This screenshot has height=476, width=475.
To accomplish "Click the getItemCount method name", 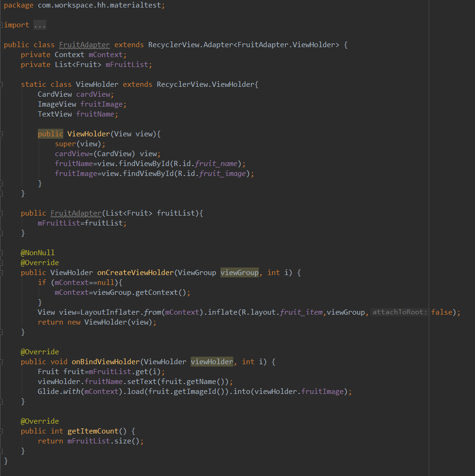I will click(93, 431).
